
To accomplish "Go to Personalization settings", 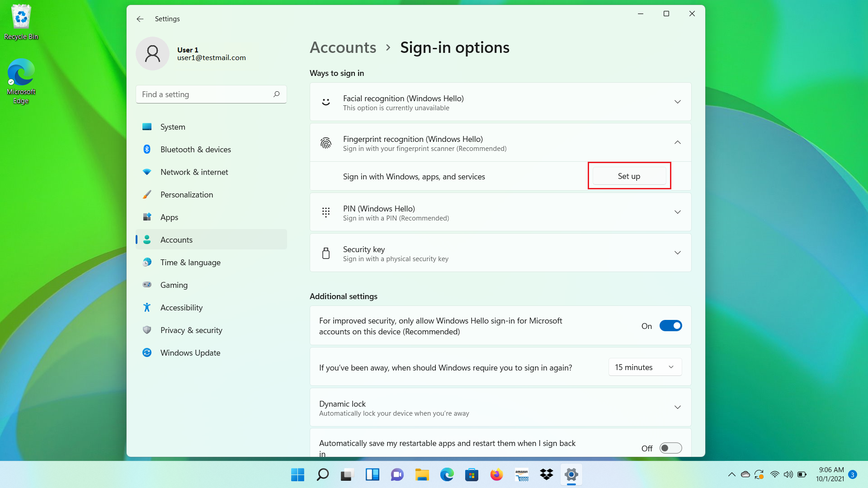I will point(187,194).
